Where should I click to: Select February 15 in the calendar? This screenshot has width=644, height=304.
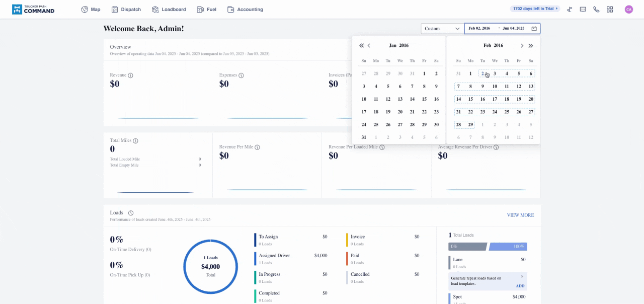(470, 99)
